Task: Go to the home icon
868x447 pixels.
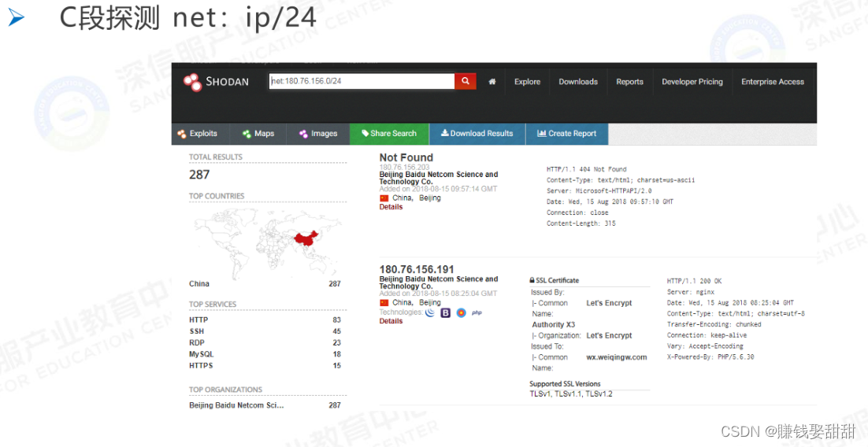Action: 492,82
